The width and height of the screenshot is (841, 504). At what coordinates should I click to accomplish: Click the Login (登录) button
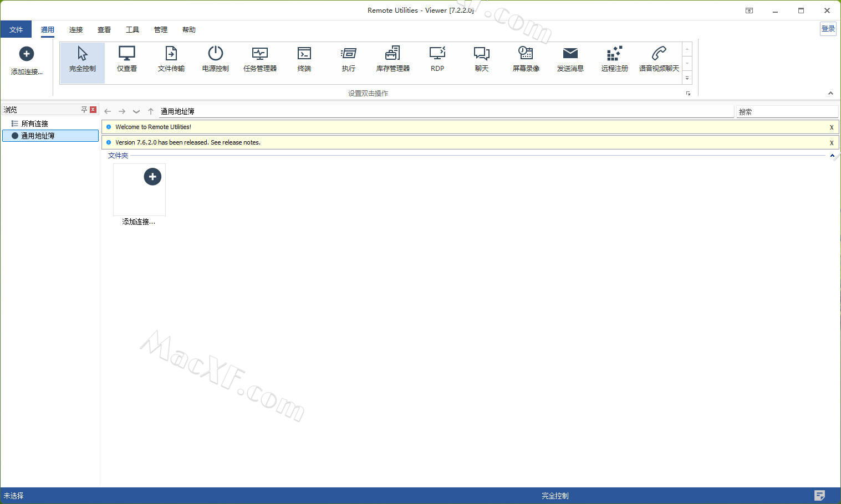828,29
